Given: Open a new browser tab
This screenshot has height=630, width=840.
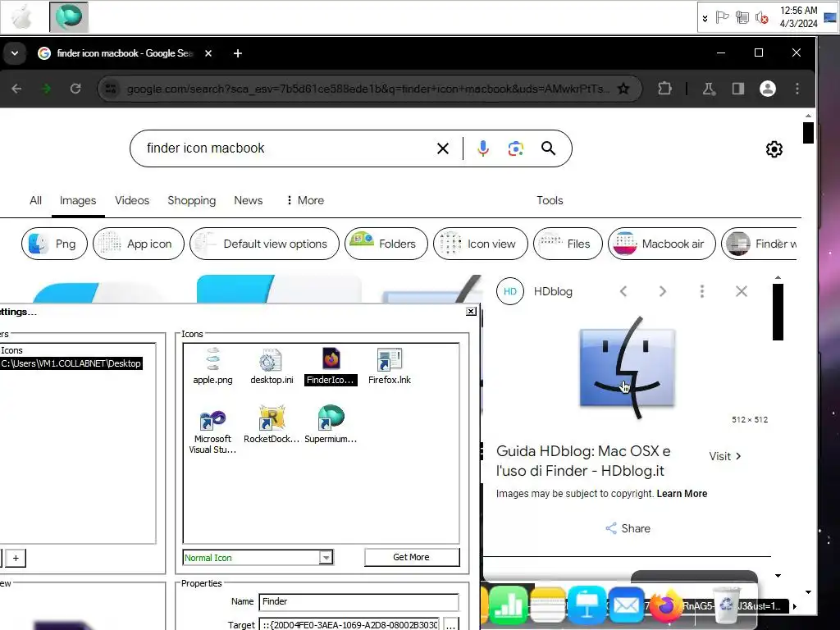Looking at the screenshot, I should coord(238,53).
